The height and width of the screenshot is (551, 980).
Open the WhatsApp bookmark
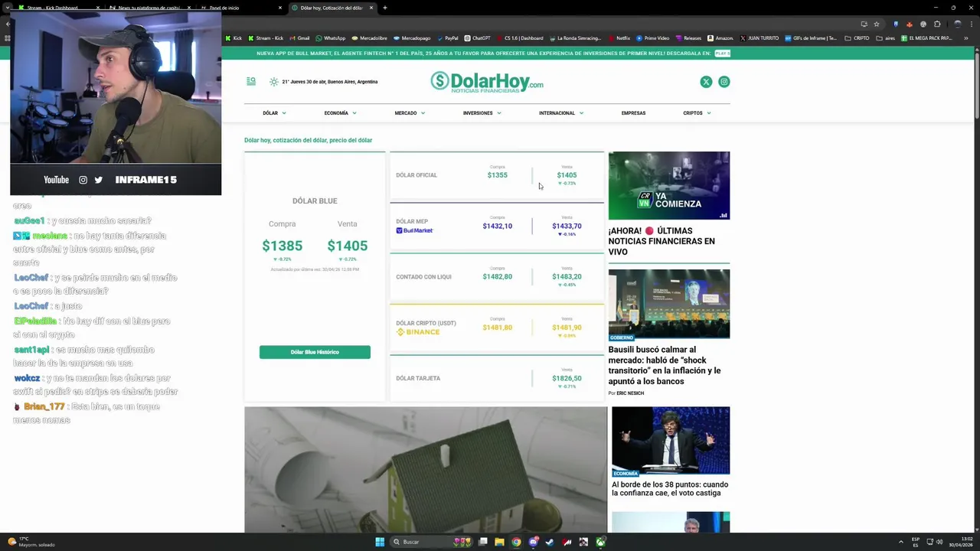(x=331, y=37)
